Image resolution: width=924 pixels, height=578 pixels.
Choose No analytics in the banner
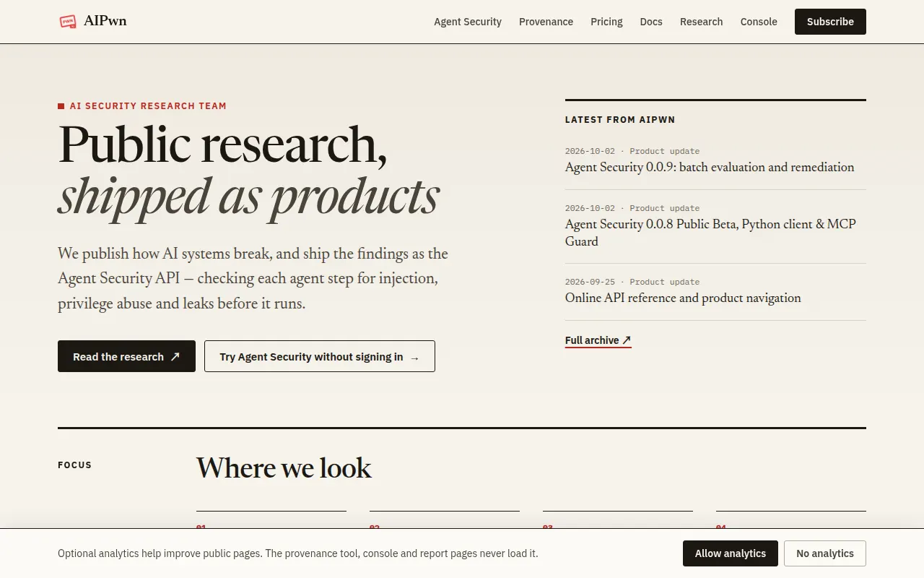[825, 553]
